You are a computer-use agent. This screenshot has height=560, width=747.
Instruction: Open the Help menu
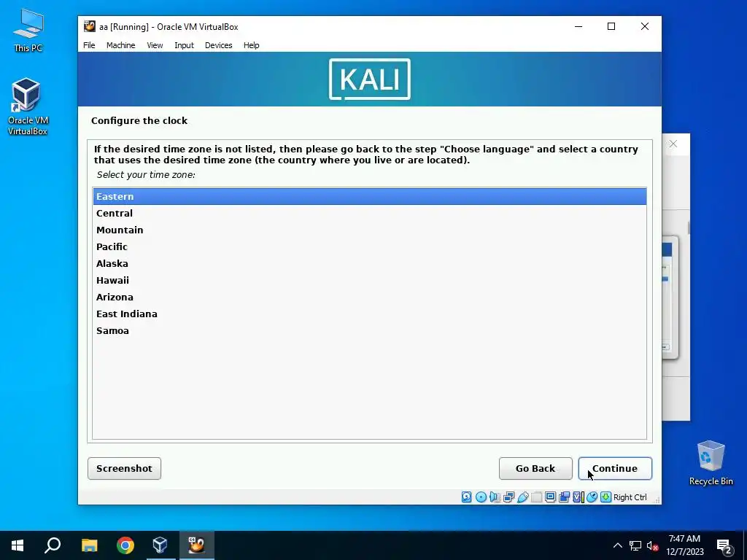[252, 45]
